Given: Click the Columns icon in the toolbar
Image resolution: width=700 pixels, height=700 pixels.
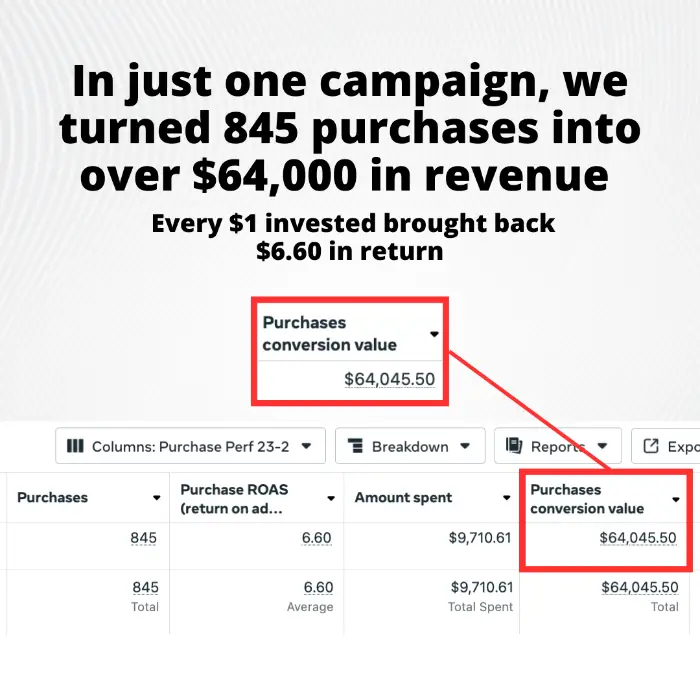Looking at the screenshot, I should tap(75, 446).
